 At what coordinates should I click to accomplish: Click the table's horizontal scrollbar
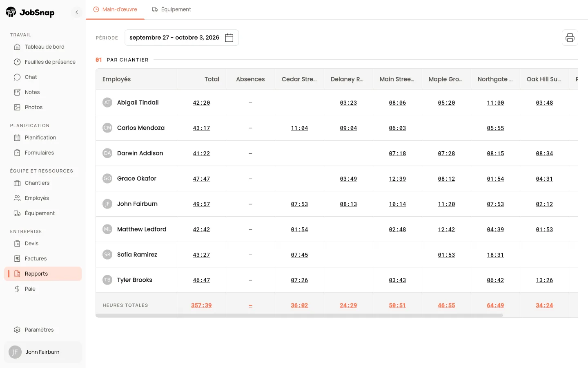(x=299, y=315)
